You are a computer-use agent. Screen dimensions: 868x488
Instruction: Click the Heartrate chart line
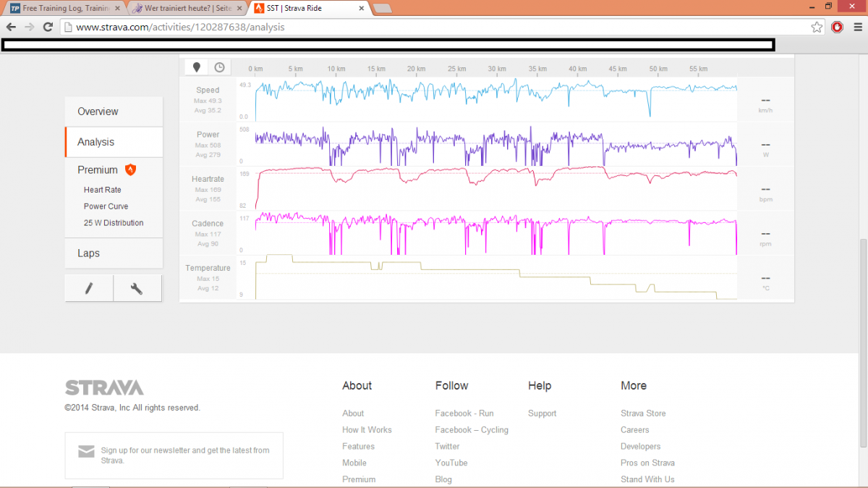[x=496, y=187]
